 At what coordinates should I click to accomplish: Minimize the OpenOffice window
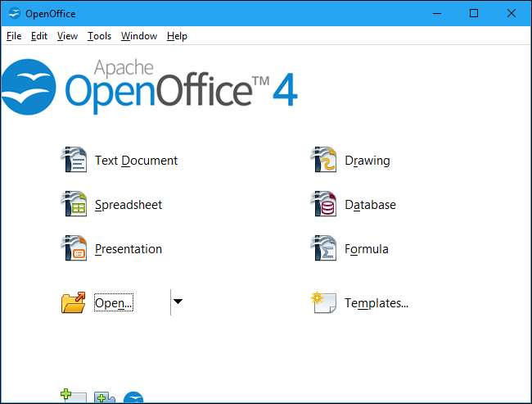coord(437,14)
